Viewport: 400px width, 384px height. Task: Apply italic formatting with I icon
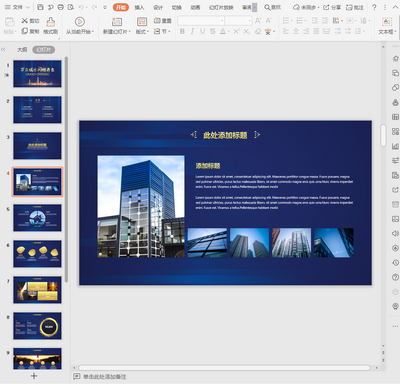192,31
